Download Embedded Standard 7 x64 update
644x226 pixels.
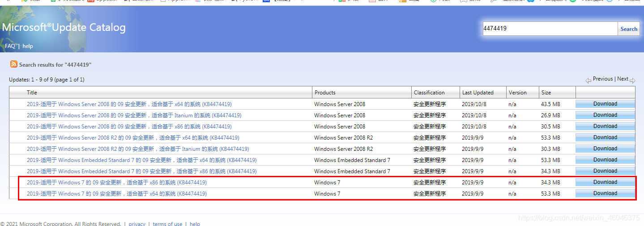(x=605, y=160)
